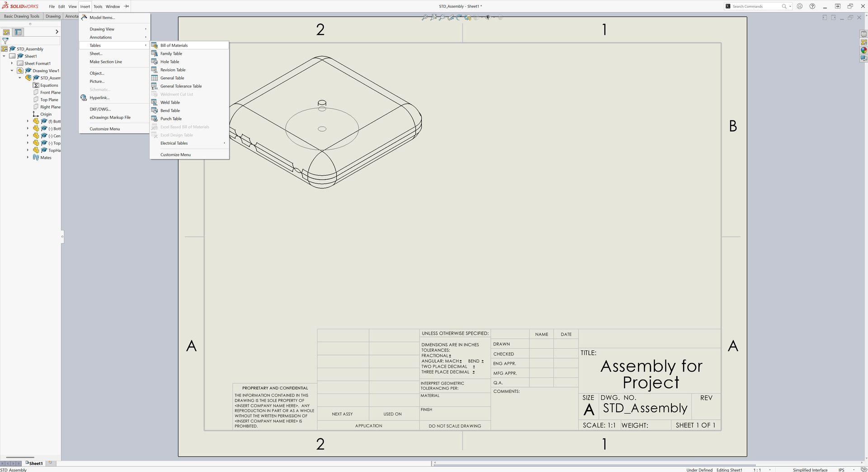The image size is (868, 472).
Task: Expand the Annotations submenu
Action: pyautogui.click(x=114, y=37)
